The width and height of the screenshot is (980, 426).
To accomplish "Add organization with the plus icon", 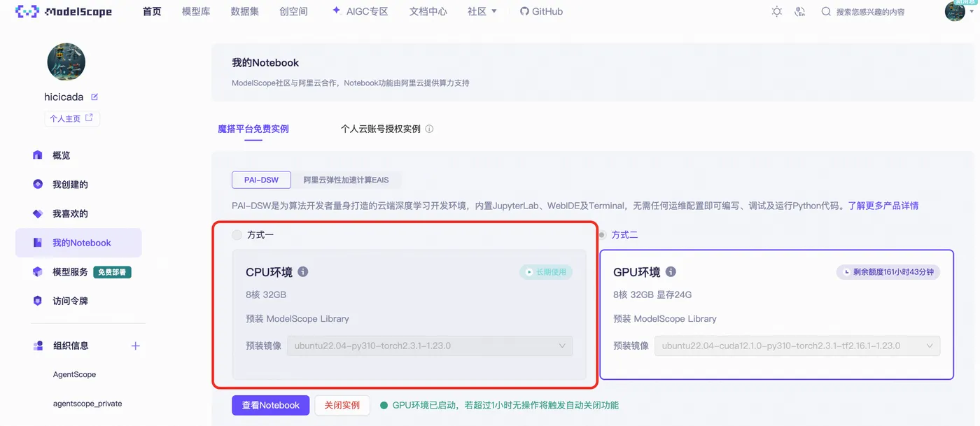I will point(136,346).
